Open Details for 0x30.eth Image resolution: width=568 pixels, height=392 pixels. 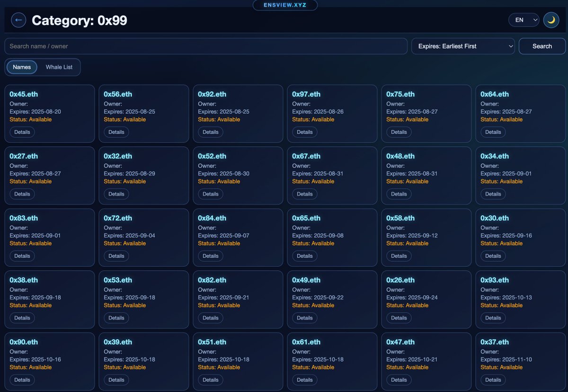pyautogui.click(x=493, y=256)
